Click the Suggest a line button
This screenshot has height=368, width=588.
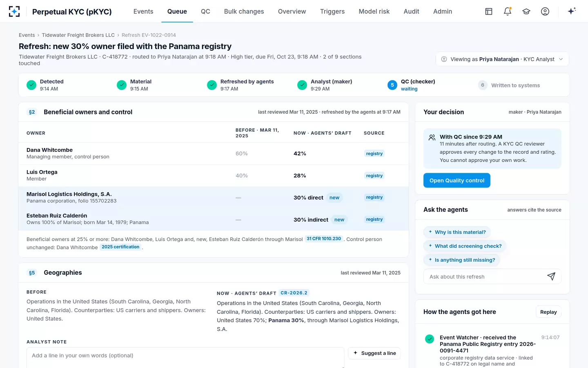374,353
